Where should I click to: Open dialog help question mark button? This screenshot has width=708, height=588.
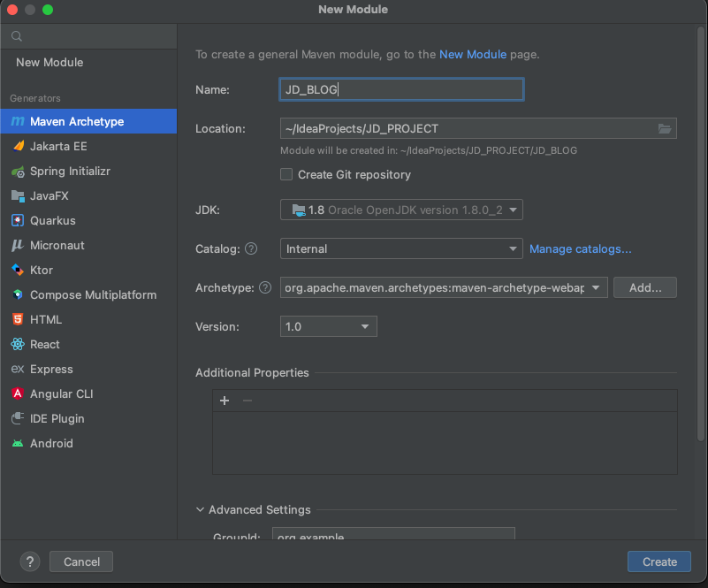(30, 561)
